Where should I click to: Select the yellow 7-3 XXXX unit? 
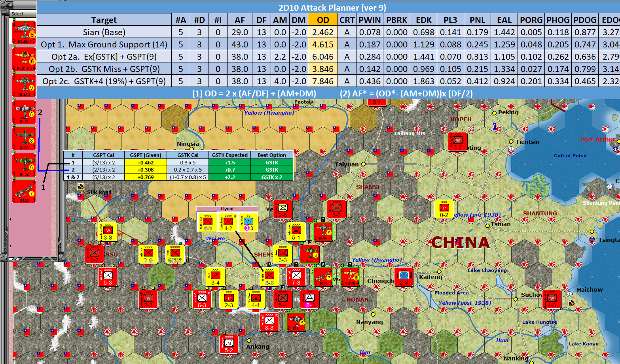click(x=148, y=254)
